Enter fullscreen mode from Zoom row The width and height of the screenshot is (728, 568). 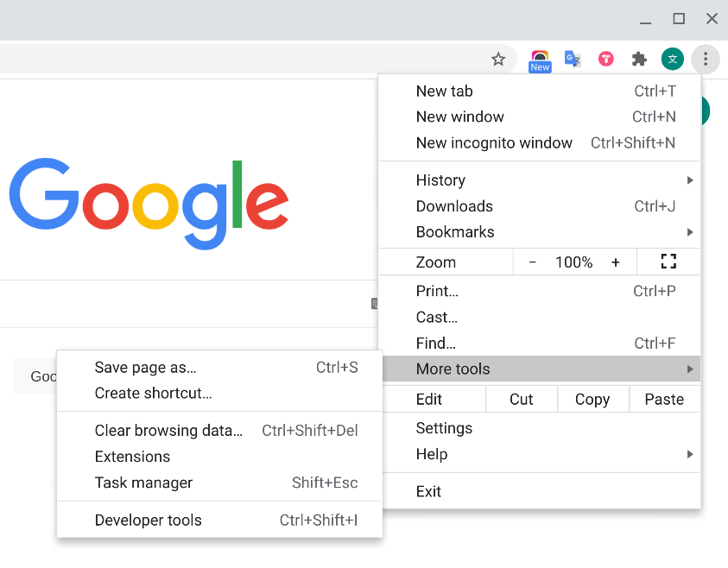668,262
